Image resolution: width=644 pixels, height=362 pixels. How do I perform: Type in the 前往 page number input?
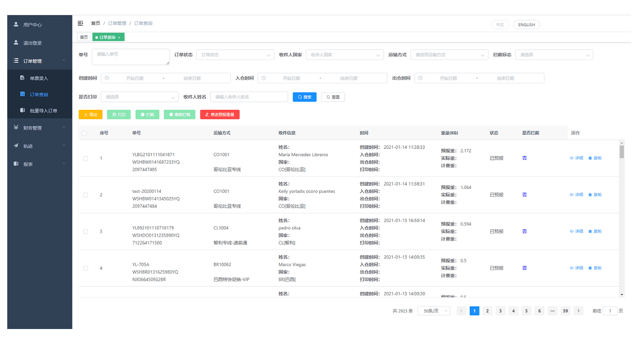[610, 311]
